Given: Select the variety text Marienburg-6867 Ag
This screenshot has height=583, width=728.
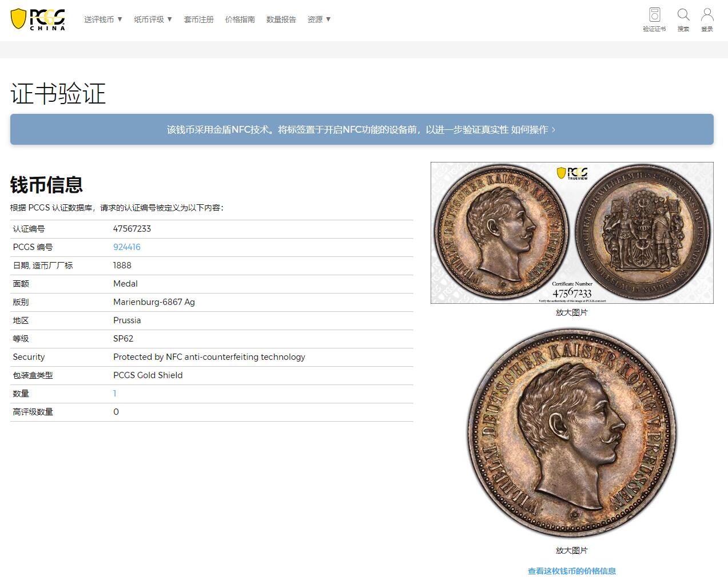Looking at the screenshot, I should (x=154, y=302).
